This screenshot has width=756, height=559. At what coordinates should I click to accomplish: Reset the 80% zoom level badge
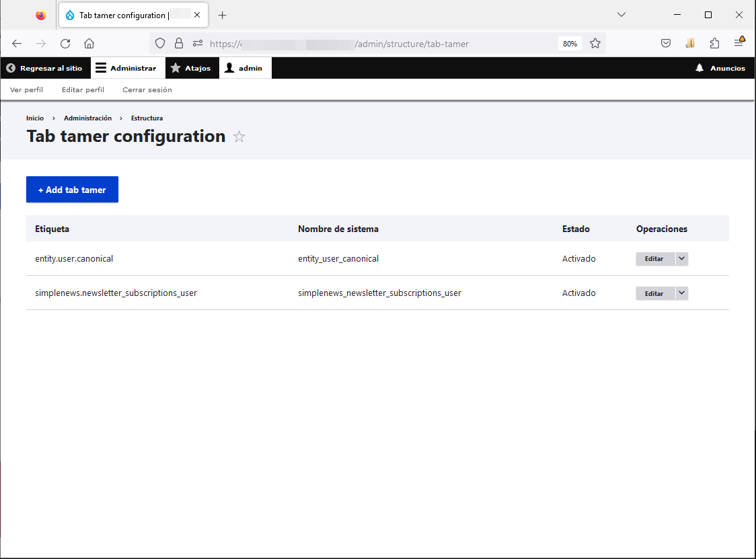(x=570, y=44)
